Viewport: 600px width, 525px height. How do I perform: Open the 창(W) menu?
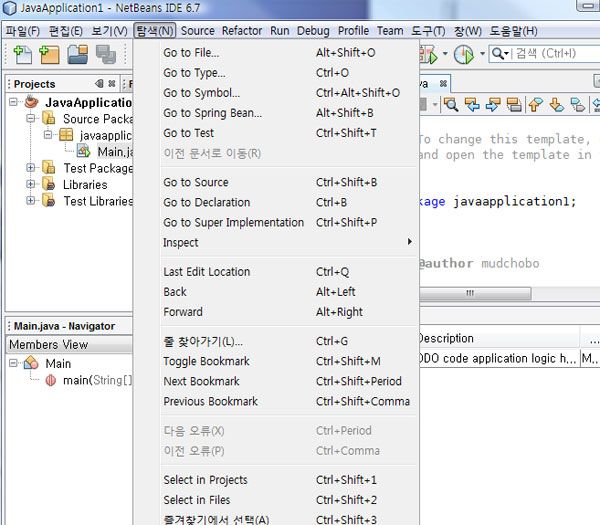coord(468,31)
